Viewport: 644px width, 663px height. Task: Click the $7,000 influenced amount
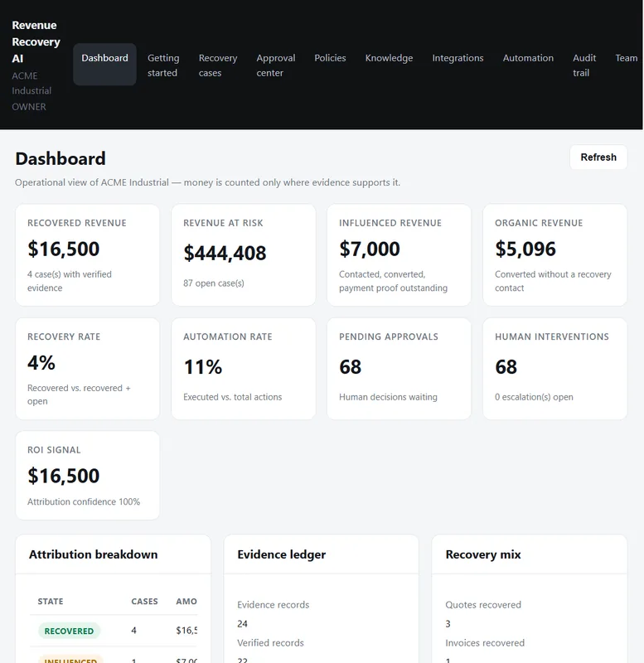(x=369, y=249)
